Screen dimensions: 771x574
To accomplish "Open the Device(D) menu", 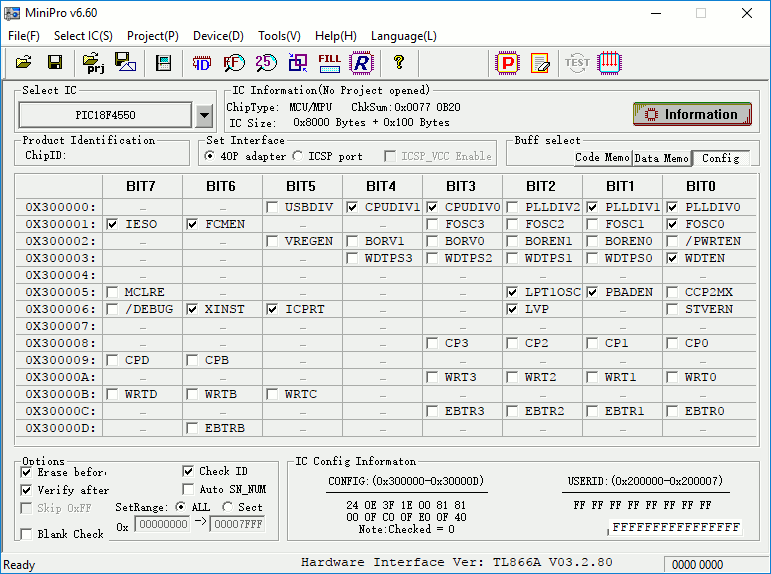I will click(217, 36).
